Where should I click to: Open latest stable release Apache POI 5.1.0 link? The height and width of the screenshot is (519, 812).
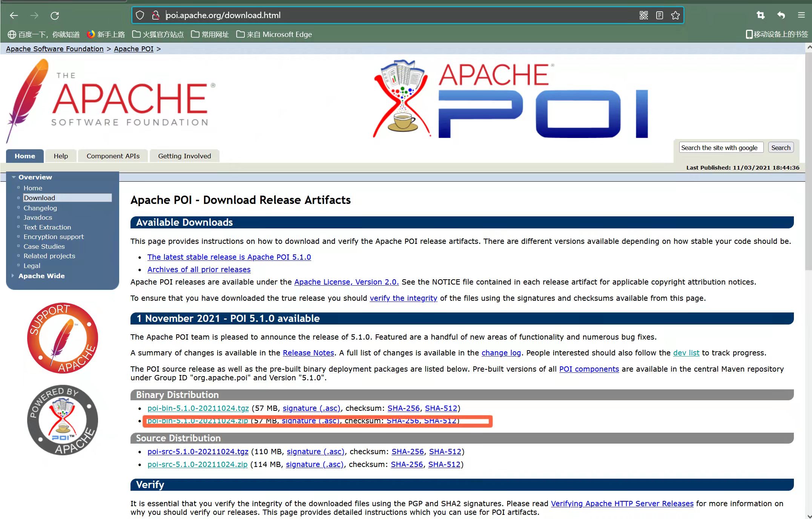coord(229,257)
